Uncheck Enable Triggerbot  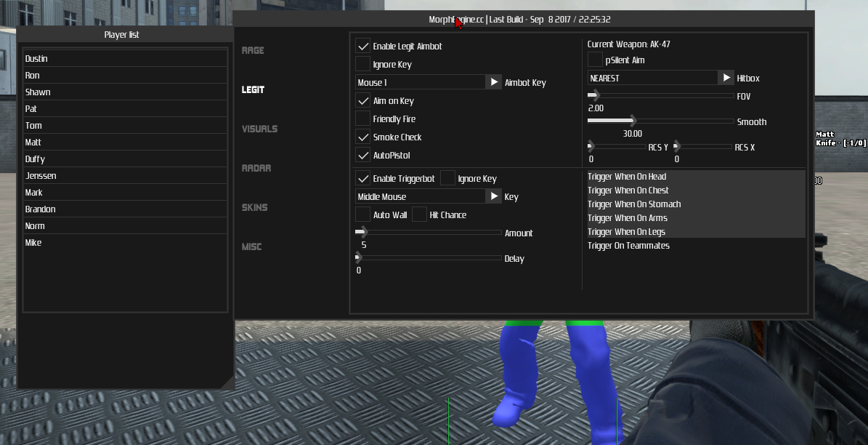point(363,179)
